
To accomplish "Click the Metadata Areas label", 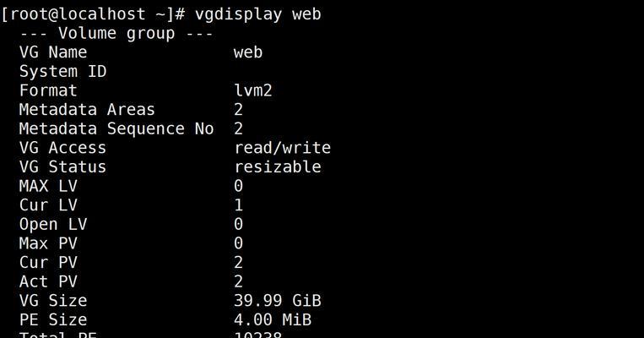I will 87,110.
